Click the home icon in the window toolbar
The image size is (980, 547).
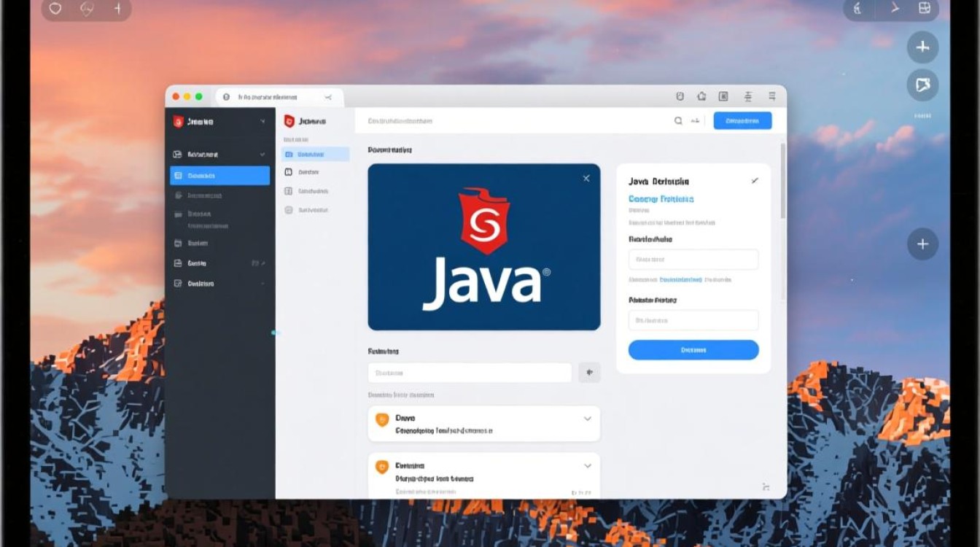(701, 96)
